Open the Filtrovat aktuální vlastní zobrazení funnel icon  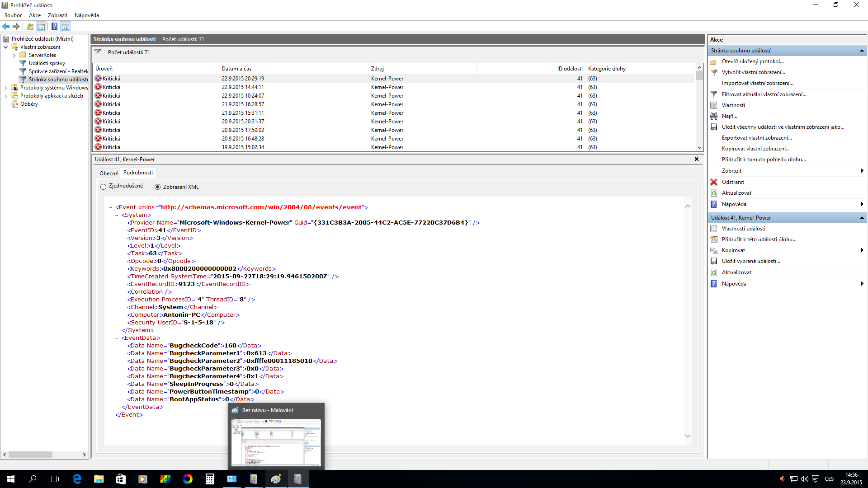click(x=714, y=94)
